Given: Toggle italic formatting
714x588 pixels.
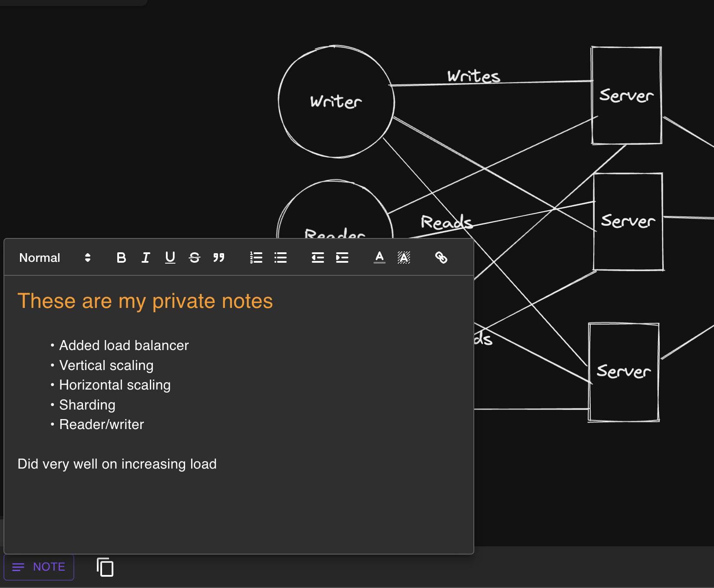Looking at the screenshot, I should point(145,258).
